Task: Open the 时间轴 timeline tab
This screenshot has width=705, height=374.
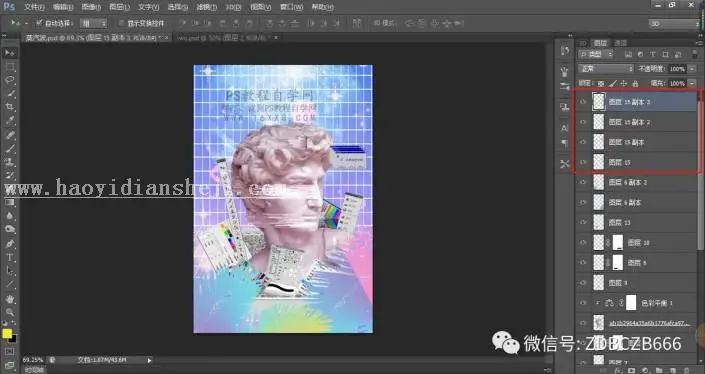Action: (x=34, y=370)
